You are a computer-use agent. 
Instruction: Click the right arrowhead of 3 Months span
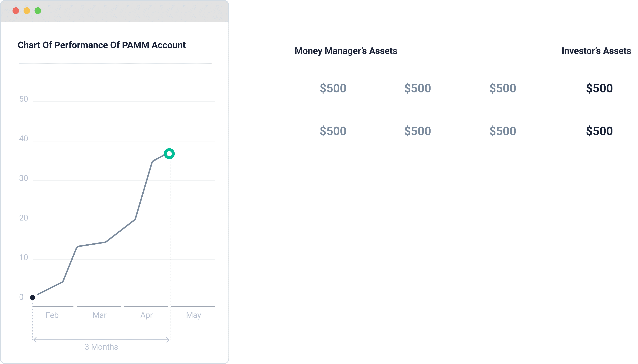click(x=168, y=340)
